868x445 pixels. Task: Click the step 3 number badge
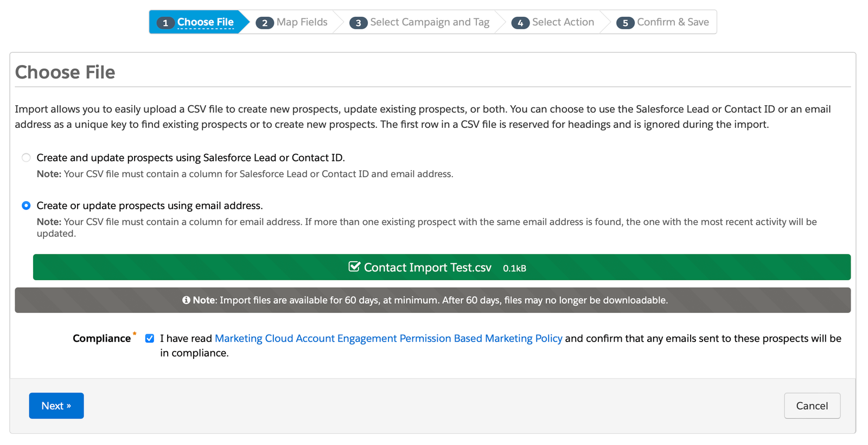[358, 23]
